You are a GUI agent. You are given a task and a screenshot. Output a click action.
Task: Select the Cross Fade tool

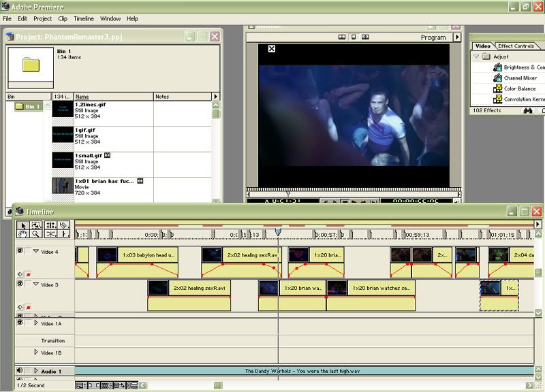pyautogui.click(x=50, y=234)
